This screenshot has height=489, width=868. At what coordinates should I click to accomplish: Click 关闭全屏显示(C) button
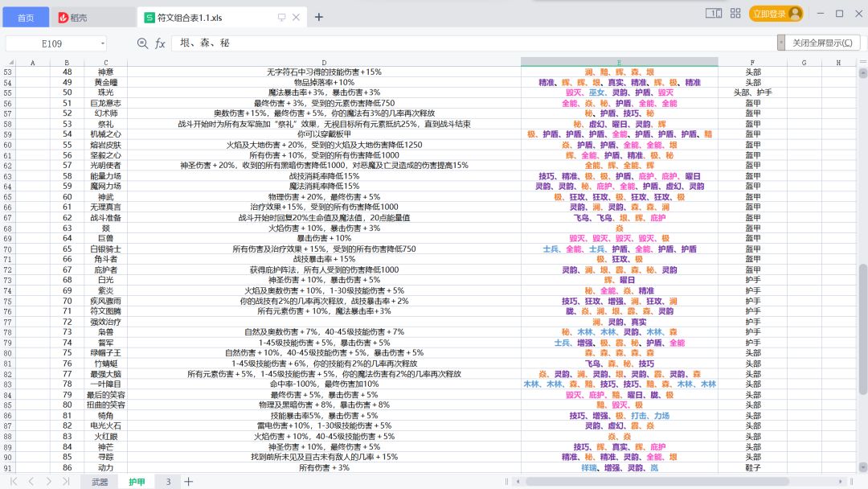tap(822, 43)
